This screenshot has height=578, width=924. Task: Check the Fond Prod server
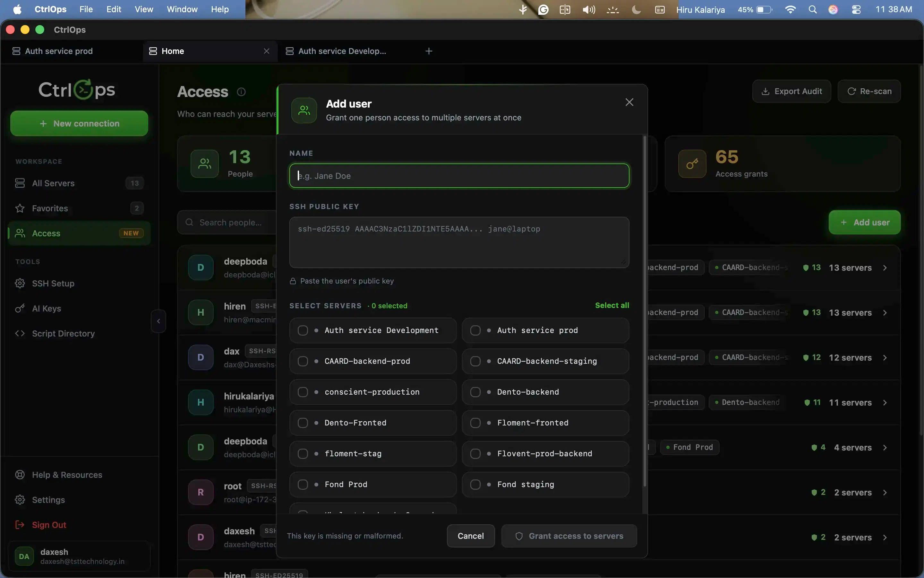coord(303,485)
